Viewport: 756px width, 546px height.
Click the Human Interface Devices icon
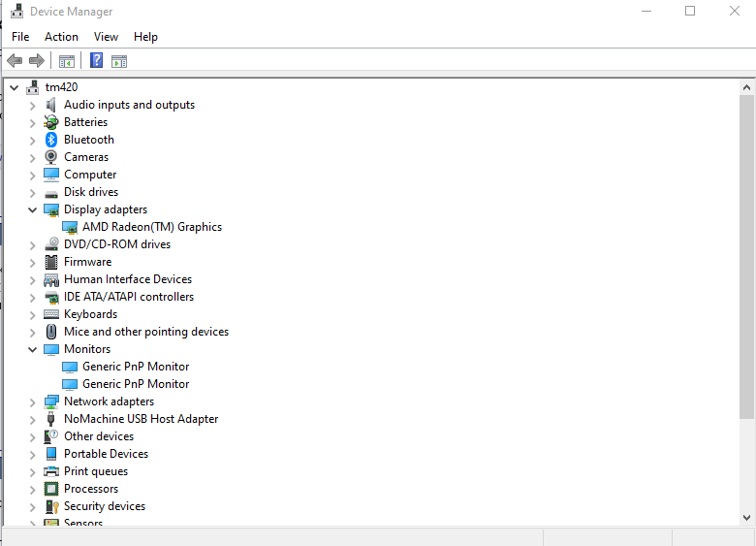coord(51,279)
